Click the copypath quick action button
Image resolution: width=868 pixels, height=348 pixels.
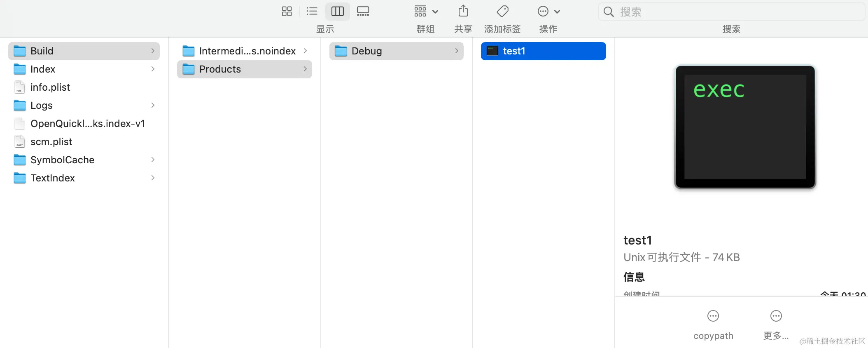click(713, 325)
